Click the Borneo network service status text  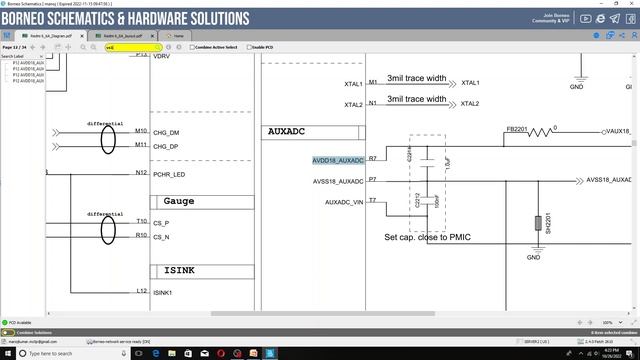(121, 342)
